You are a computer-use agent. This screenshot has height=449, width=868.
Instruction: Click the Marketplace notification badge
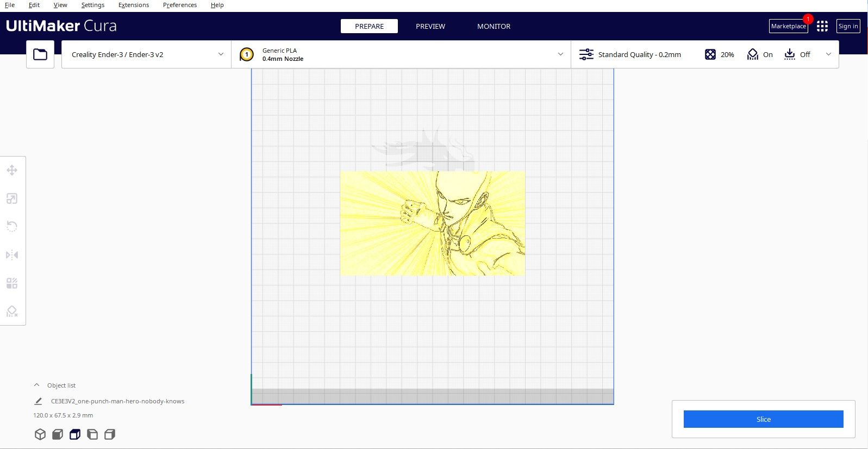(808, 19)
